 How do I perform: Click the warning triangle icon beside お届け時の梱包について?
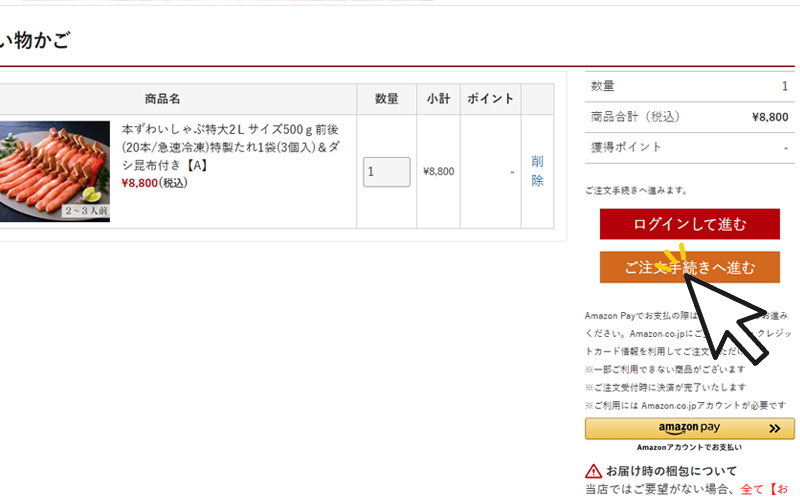tap(593, 471)
